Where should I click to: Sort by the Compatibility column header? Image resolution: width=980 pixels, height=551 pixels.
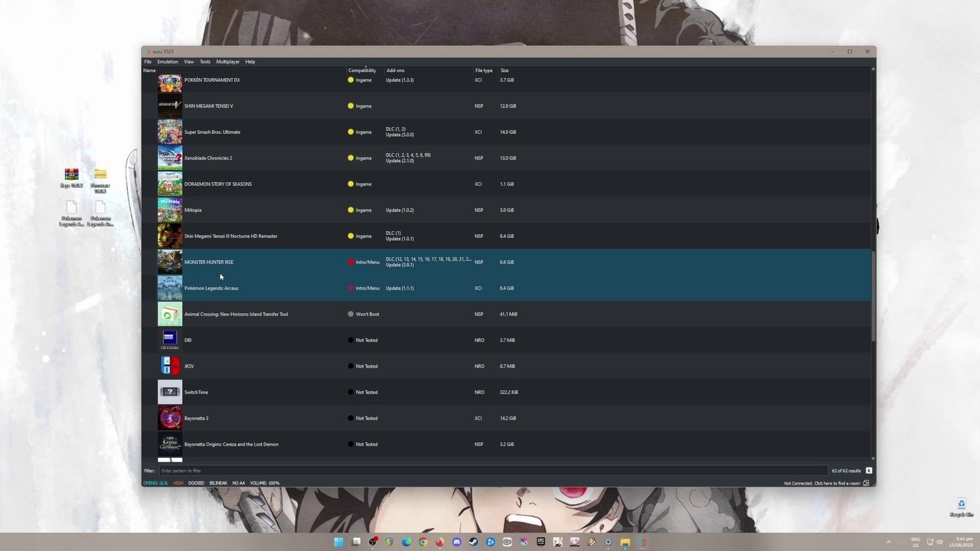point(365,70)
